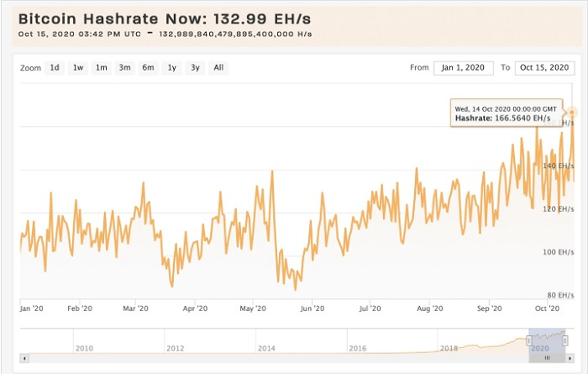Click the 2014 label in navigator
Viewport: 588px width, 374px height.
pos(266,349)
